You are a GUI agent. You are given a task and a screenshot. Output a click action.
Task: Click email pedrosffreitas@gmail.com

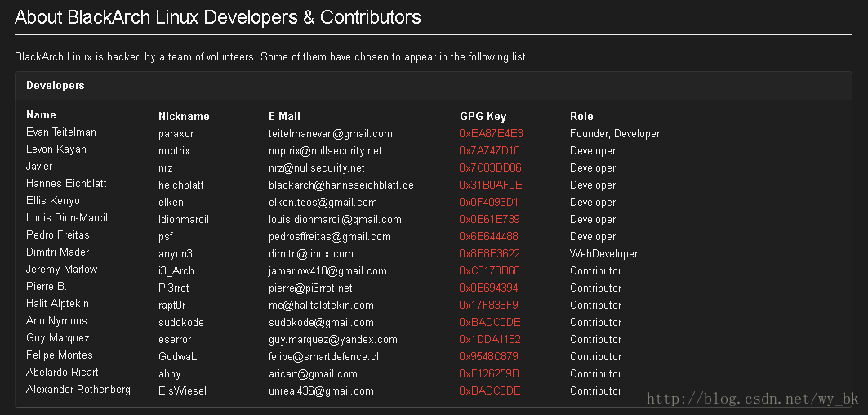click(329, 237)
